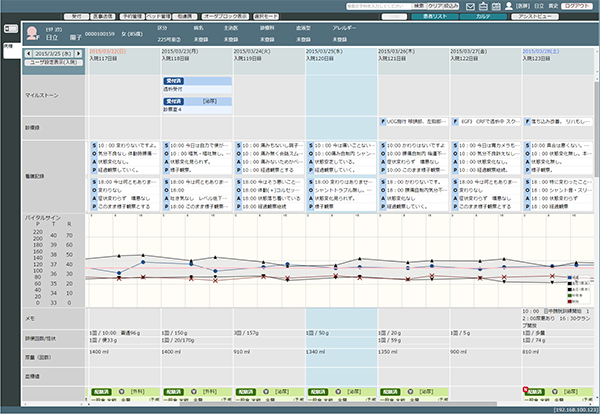This screenshot has height=414, width=600.
Task: Go to previous date with left arrow
Action: tap(27, 51)
